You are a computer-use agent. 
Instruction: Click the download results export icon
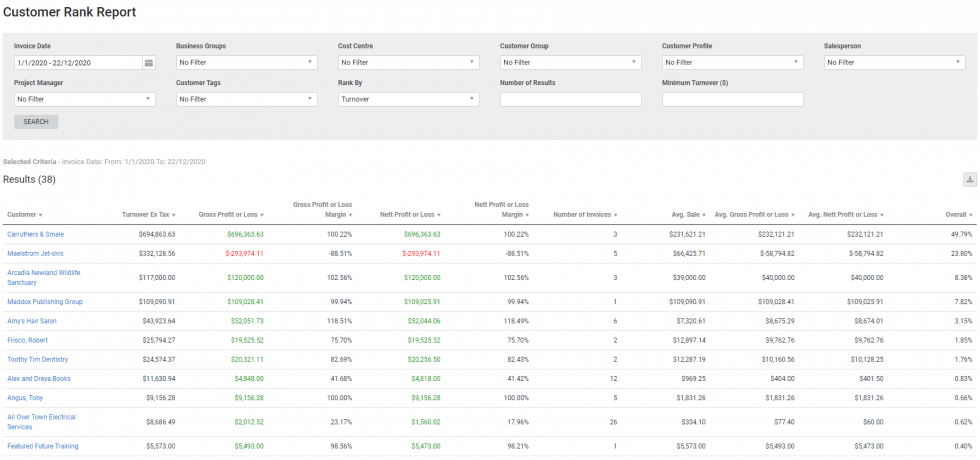click(969, 180)
